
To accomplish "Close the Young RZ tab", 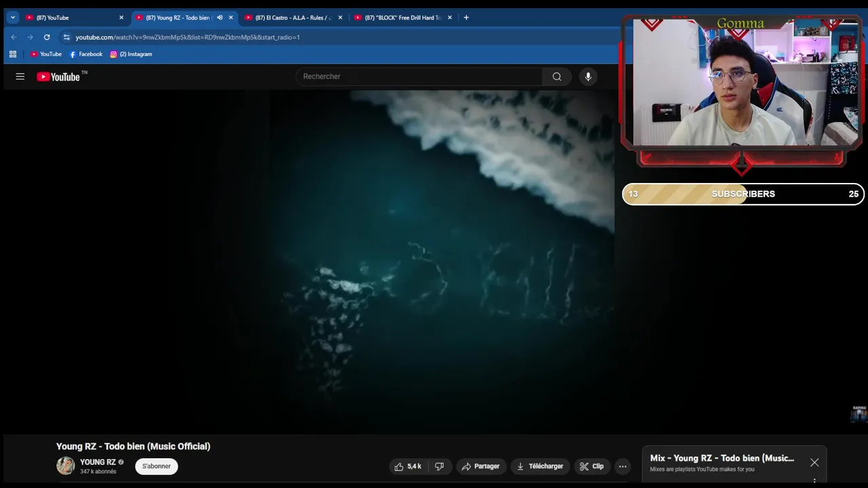I will pyautogui.click(x=231, y=18).
